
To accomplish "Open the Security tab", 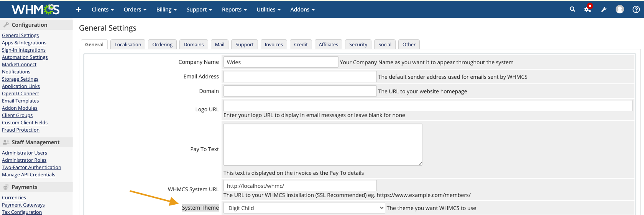I will click(358, 44).
